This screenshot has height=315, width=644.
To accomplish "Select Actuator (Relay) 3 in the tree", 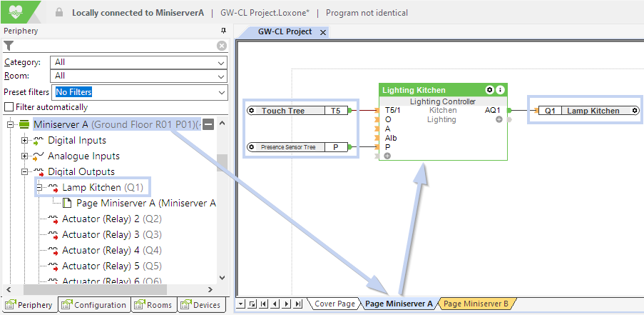I will point(101,235).
